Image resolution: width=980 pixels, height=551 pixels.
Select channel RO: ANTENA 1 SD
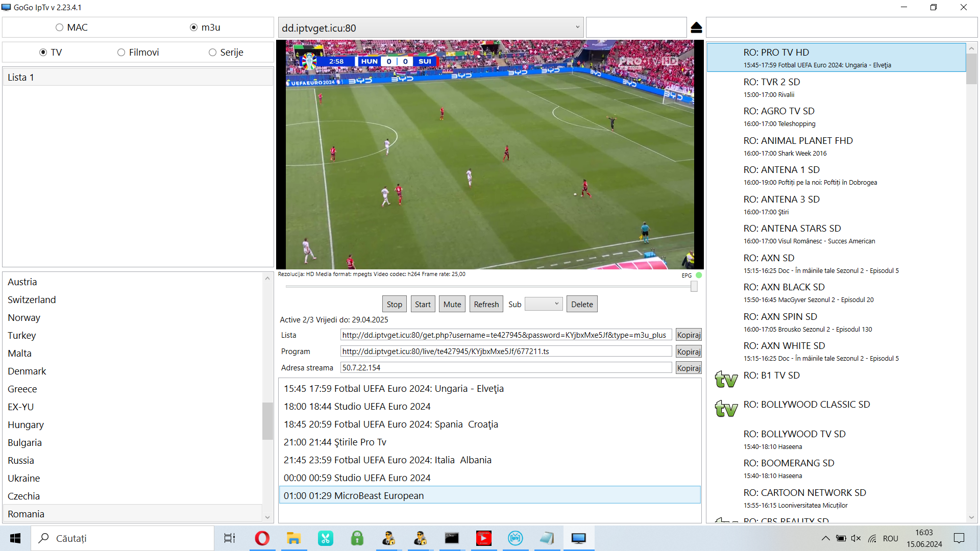[x=836, y=175]
